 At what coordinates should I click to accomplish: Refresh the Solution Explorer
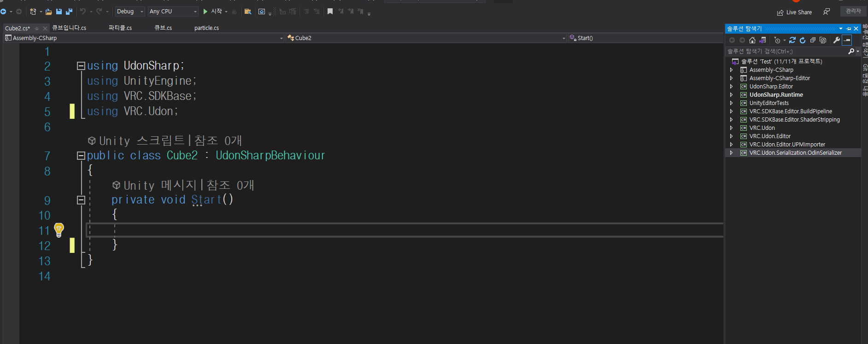803,40
